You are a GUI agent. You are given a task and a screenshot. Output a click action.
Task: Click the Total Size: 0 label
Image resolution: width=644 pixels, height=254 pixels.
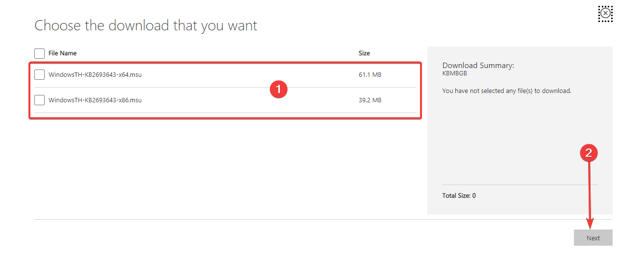click(459, 196)
